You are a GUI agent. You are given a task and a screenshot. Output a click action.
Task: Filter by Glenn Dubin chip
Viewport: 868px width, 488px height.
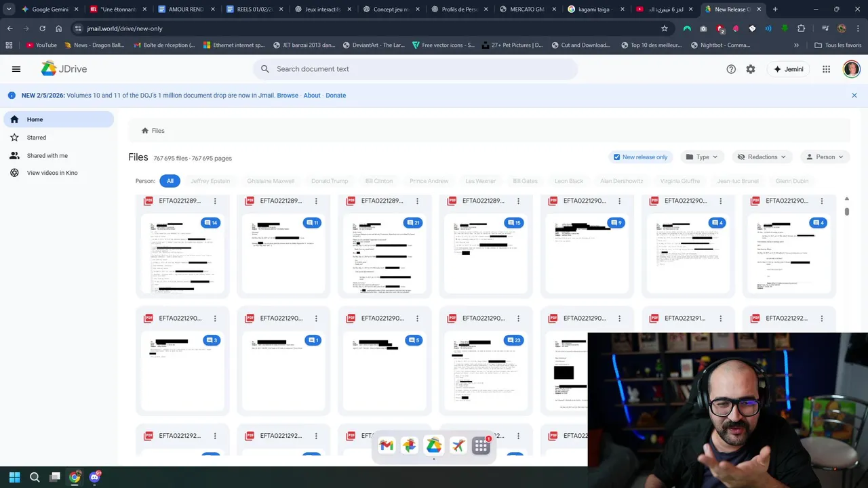792,181
